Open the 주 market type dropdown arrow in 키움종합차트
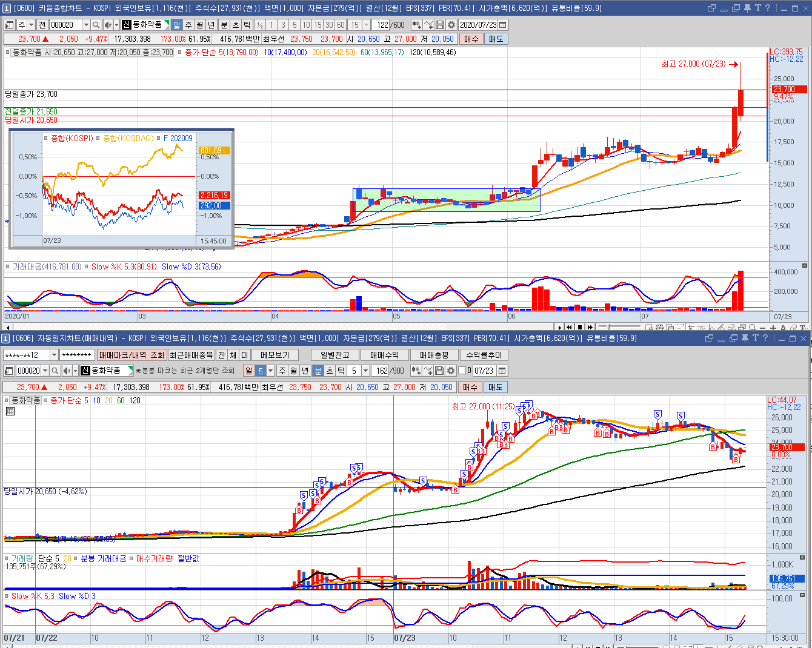This screenshot has height=648, width=812. [31, 25]
